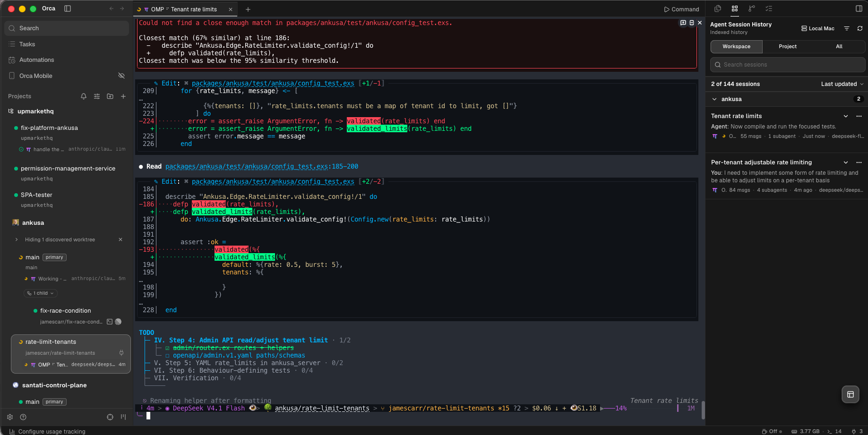Dismiss the Hiding 1 discovered worktree notice
The width and height of the screenshot is (868, 435).
pyautogui.click(x=120, y=239)
